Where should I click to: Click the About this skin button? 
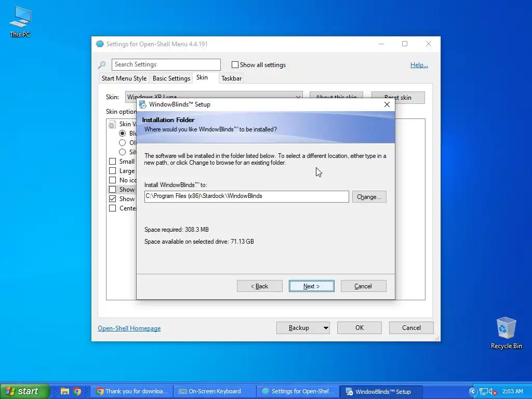point(336,97)
